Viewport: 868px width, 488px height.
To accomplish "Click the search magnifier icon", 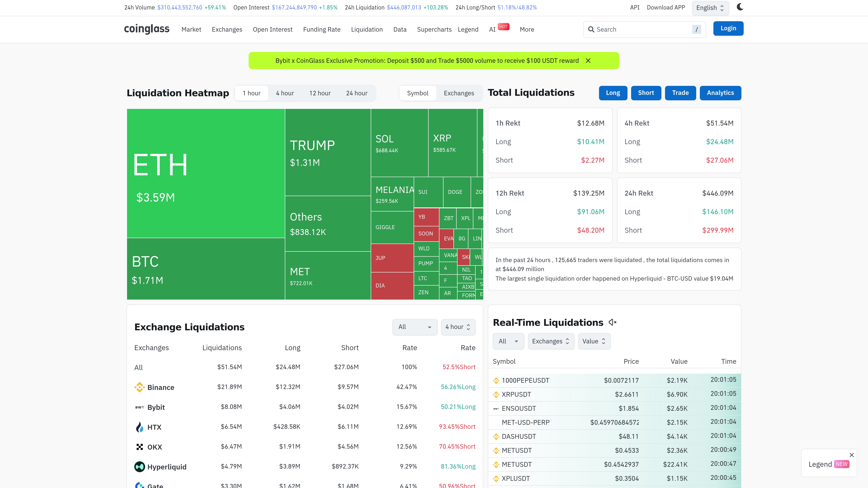I will pos(591,29).
